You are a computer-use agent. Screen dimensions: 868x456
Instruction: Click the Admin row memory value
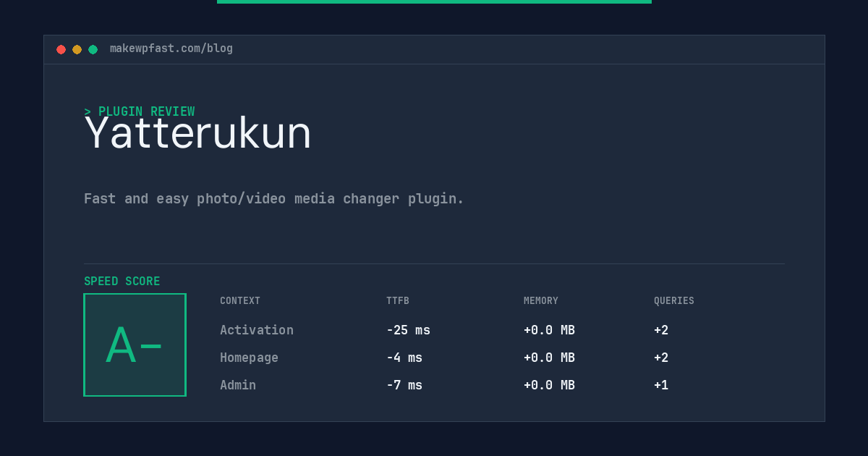549,385
